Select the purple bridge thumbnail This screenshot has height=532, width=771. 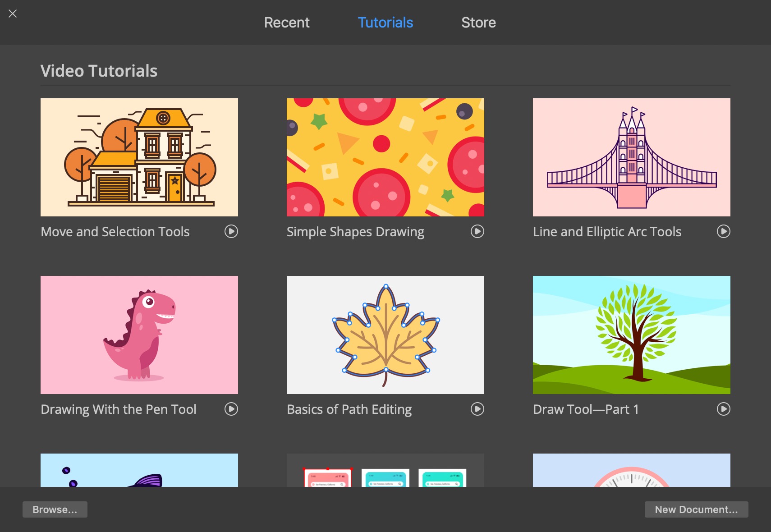tap(632, 157)
